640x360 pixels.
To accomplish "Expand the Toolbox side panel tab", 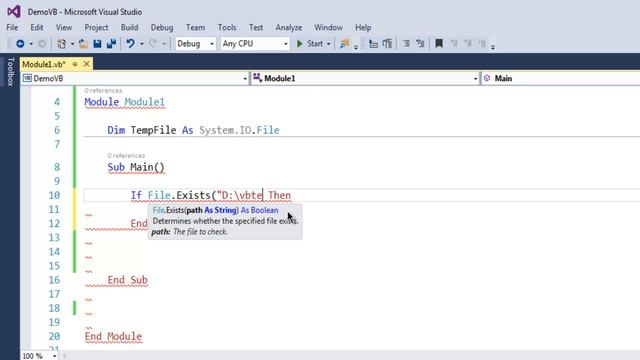I will 10,71.
